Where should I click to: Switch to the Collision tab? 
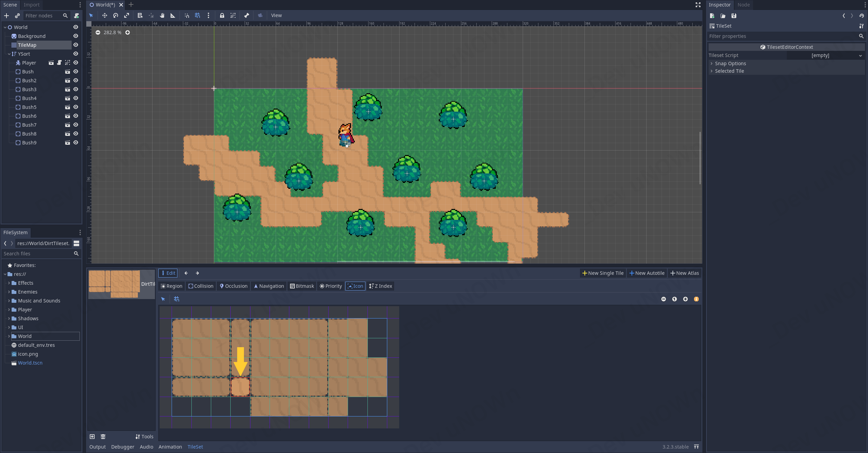(x=201, y=286)
